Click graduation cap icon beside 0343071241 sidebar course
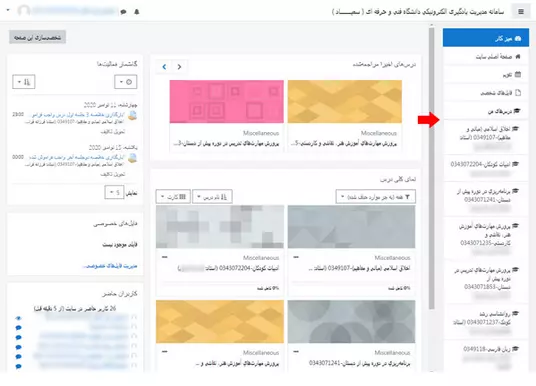 click(x=515, y=191)
